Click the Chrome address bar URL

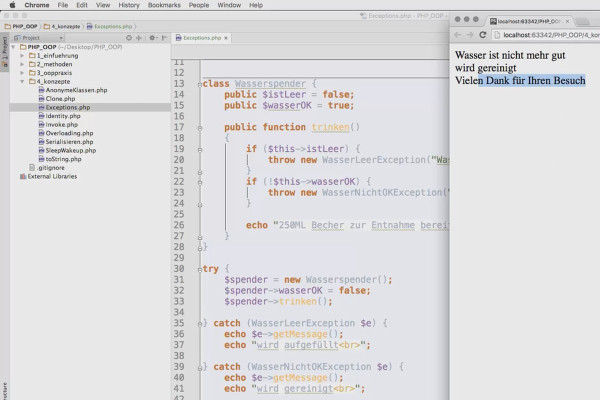[x=551, y=35]
